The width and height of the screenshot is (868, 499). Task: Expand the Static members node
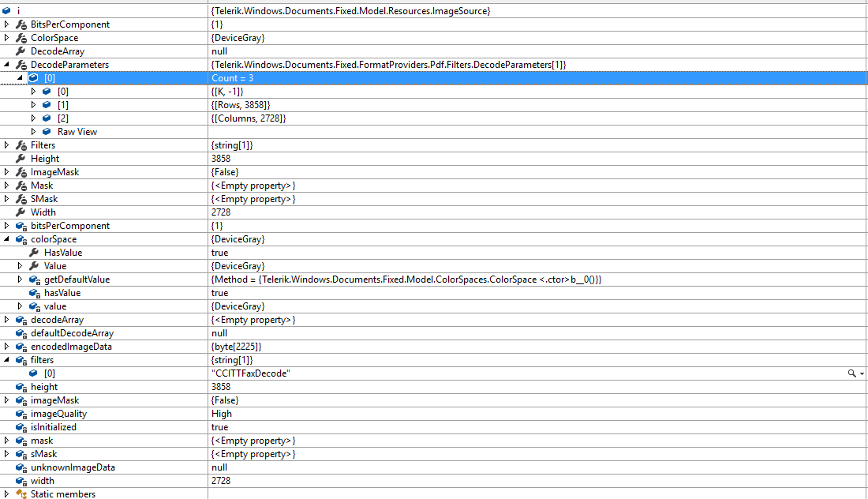[x=7, y=494]
